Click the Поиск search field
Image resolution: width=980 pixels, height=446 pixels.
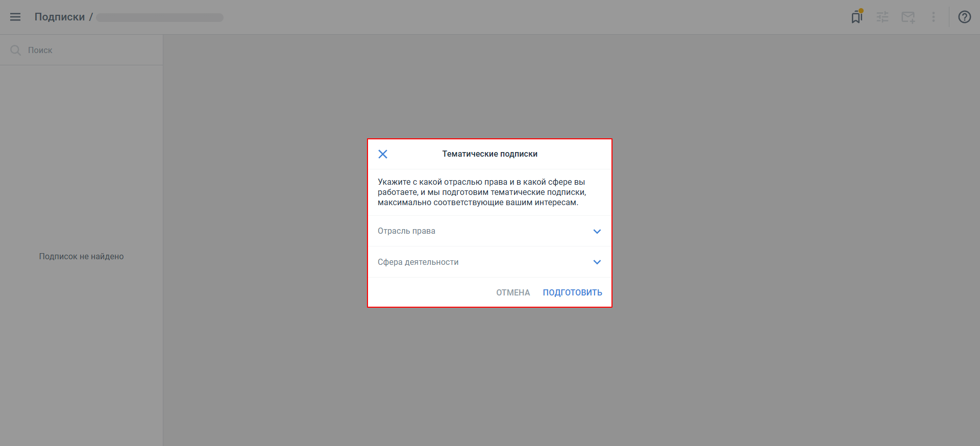[82, 50]
